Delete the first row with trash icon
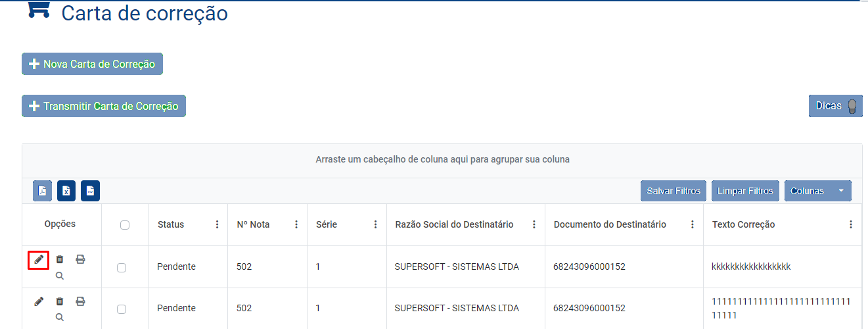868x329 pixels. click(x=60, y=260)
